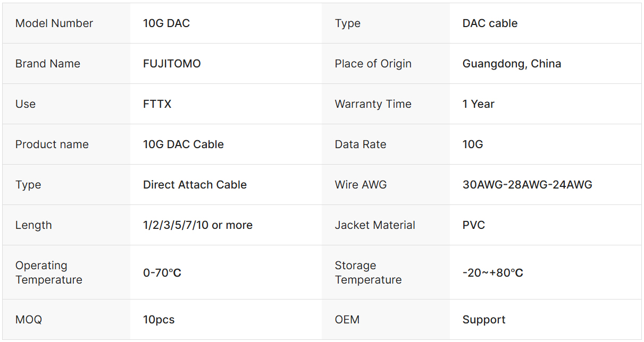Click the "Support" OEM value
Image resolution: width=644 pixels, height=342 pixels.
484,320
